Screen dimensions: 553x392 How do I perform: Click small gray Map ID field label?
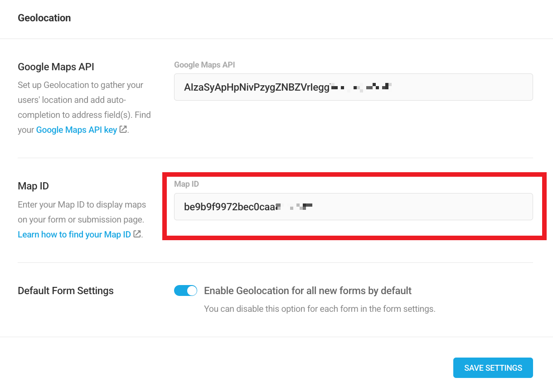tap(186, 184)
